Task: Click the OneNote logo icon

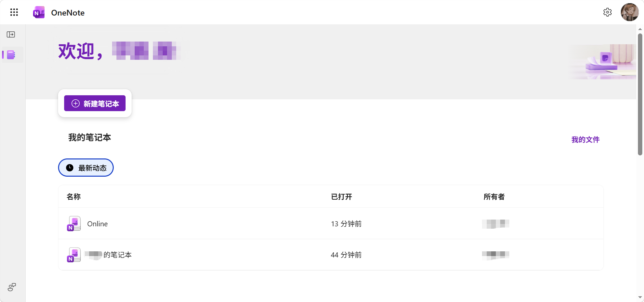Action: (x=39, y=12)
